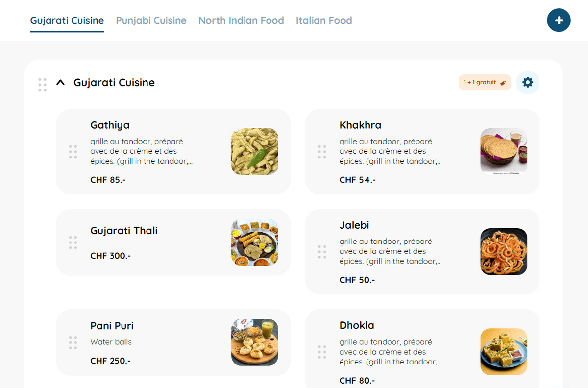588x388 pixels.
Task: Click the Jalebi dish image
Action: pyautogui.click(x=504, y=252)
